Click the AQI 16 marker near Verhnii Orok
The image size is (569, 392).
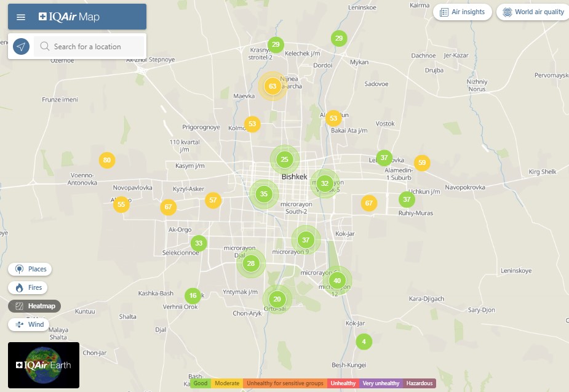193,296
